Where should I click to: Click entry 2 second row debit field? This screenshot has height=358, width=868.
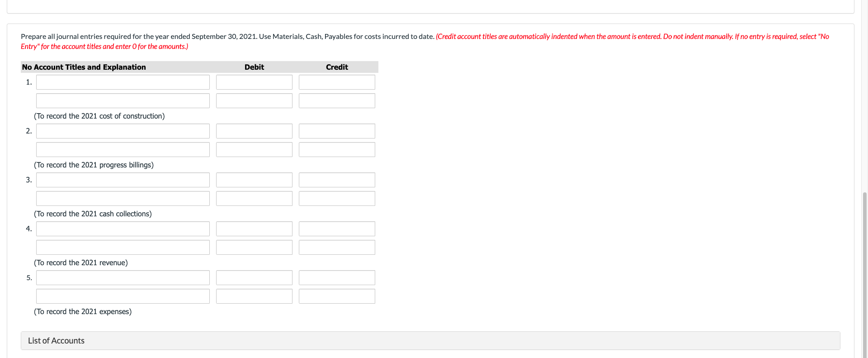click(x=254, y=149)
